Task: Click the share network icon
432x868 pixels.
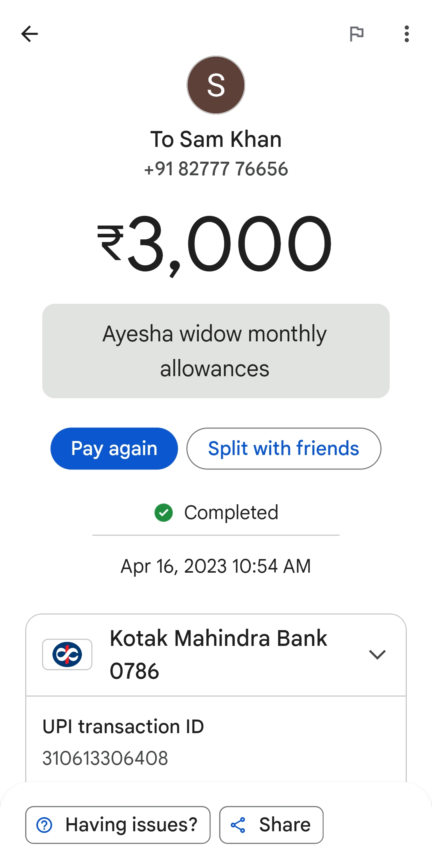Action: (x=238, y=825)
